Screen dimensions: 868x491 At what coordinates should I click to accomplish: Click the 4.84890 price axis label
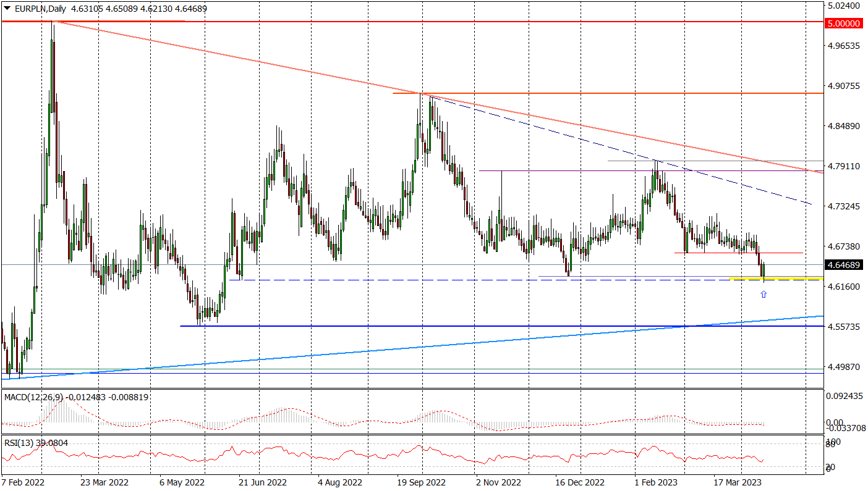(843, 126)
